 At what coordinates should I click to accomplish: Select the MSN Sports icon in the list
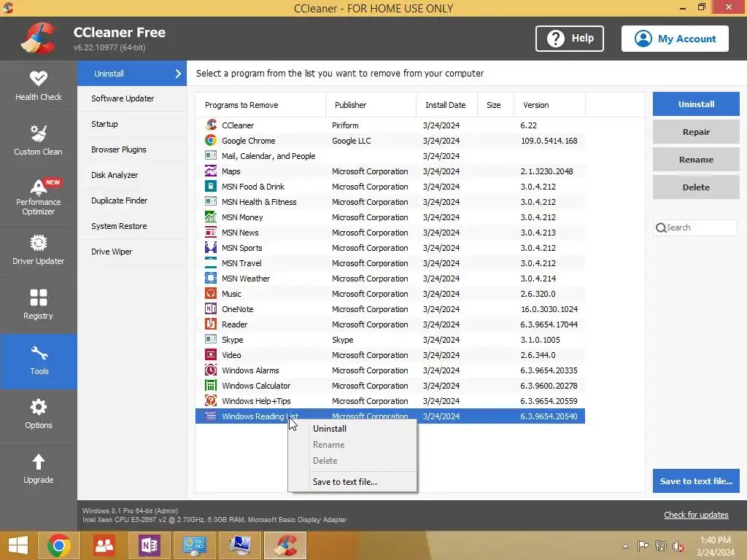pyautogui.click(x=211, y=248)
